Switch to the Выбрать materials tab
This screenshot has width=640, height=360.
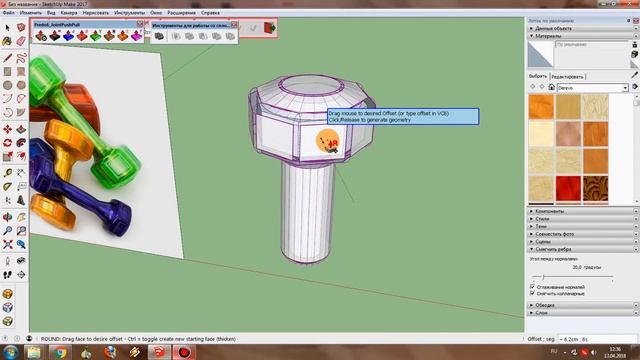click(x=538, y=76)
